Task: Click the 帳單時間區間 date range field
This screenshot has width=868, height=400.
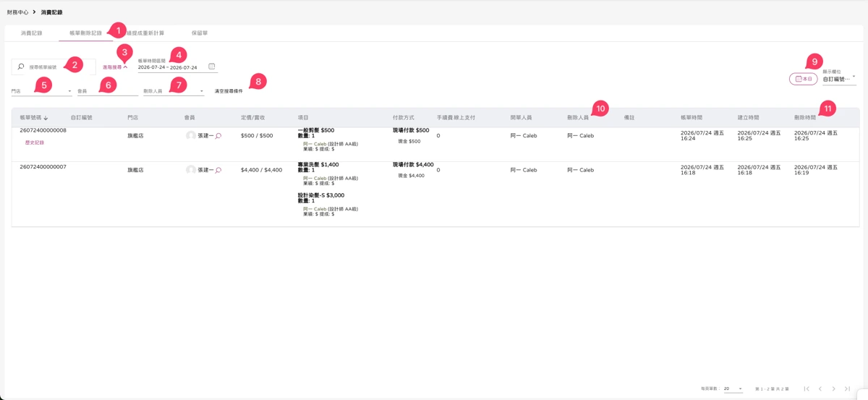Action: coord(176,67)
